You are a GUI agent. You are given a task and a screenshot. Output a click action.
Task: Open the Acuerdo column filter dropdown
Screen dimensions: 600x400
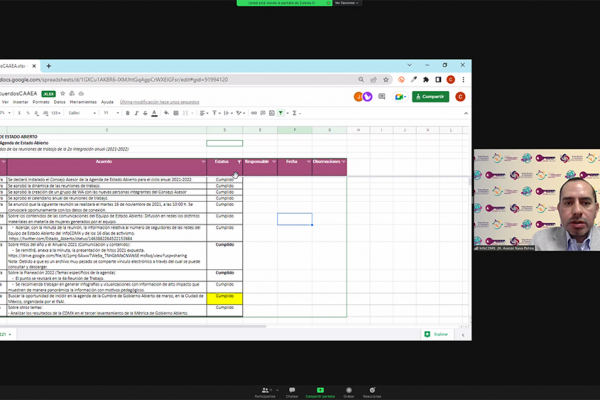(203, 162)
